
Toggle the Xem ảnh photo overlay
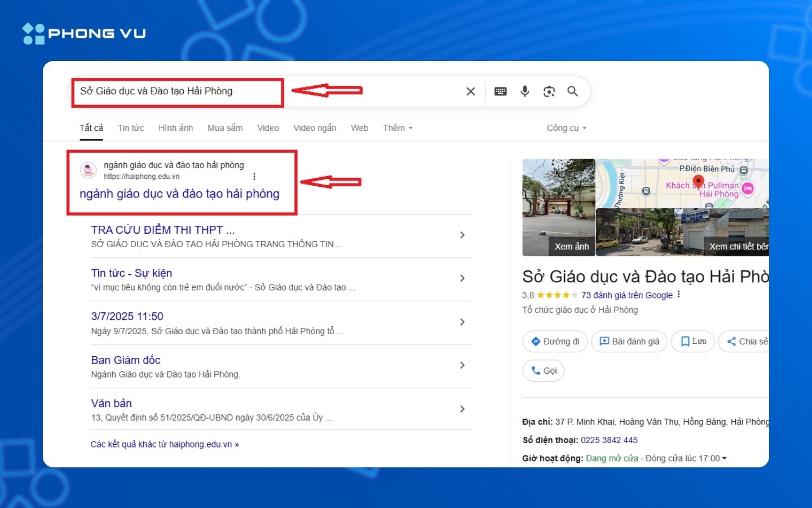(571, 246)
